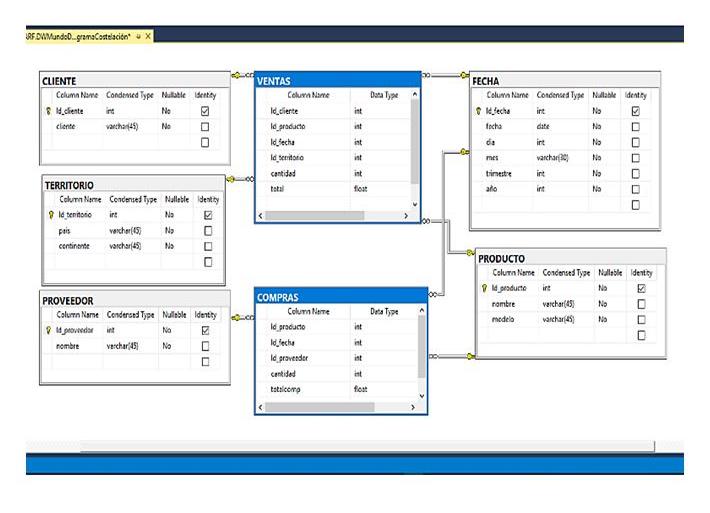Select the año column in FECHA
Screen dimensions: 710x513
tap(561, 189)
